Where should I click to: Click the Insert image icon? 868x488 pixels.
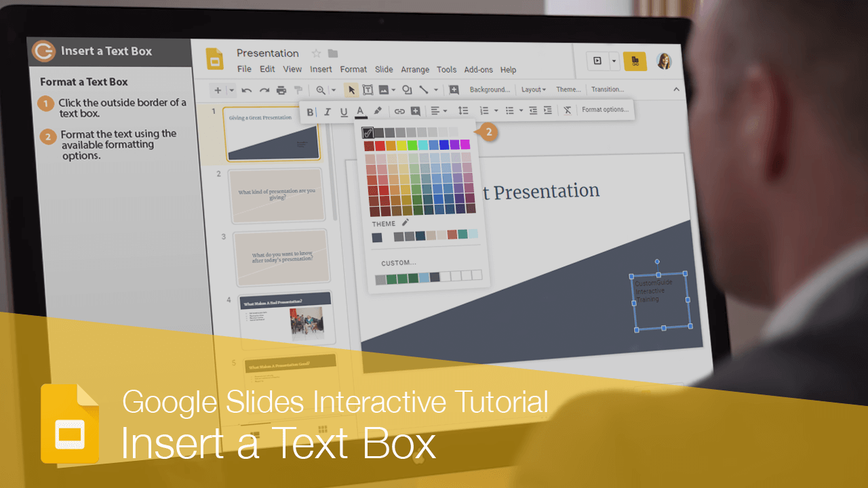[384, 89]
